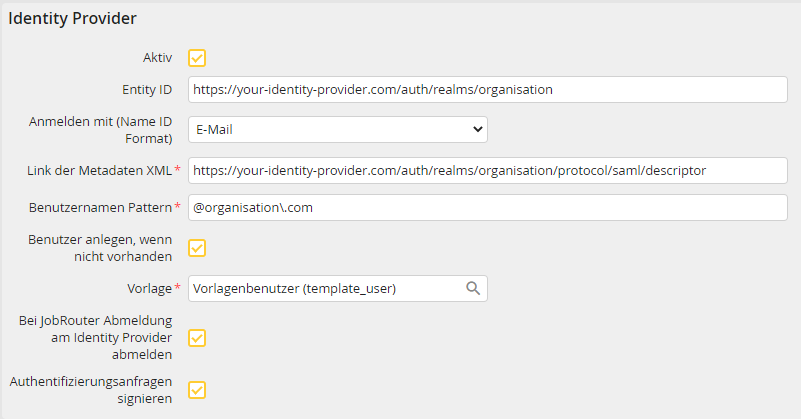Click the Entity ID label
Viewport: 801px width, 419px height.
(145, 89)
